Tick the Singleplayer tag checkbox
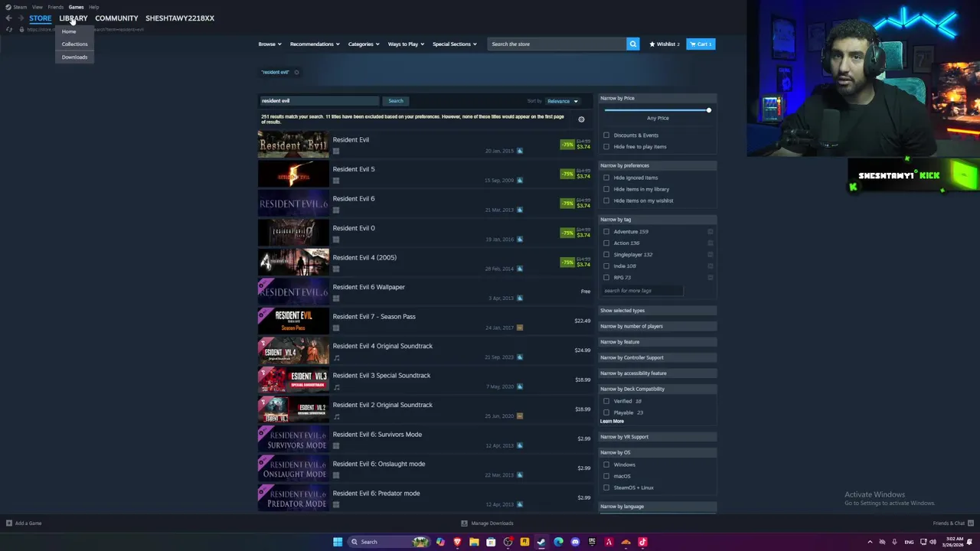The height and width of the screenshot is (551, 980). pos(606,255)
